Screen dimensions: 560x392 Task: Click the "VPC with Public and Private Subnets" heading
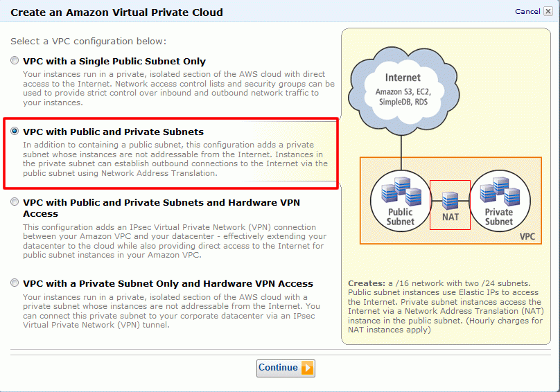[x=113, y=132]
